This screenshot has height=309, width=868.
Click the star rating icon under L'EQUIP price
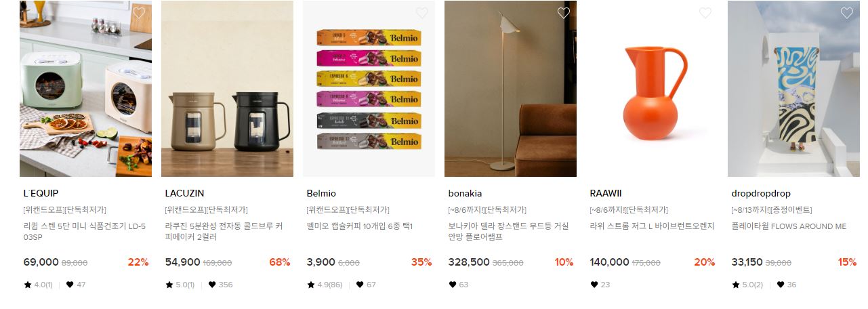click(27, 285)
